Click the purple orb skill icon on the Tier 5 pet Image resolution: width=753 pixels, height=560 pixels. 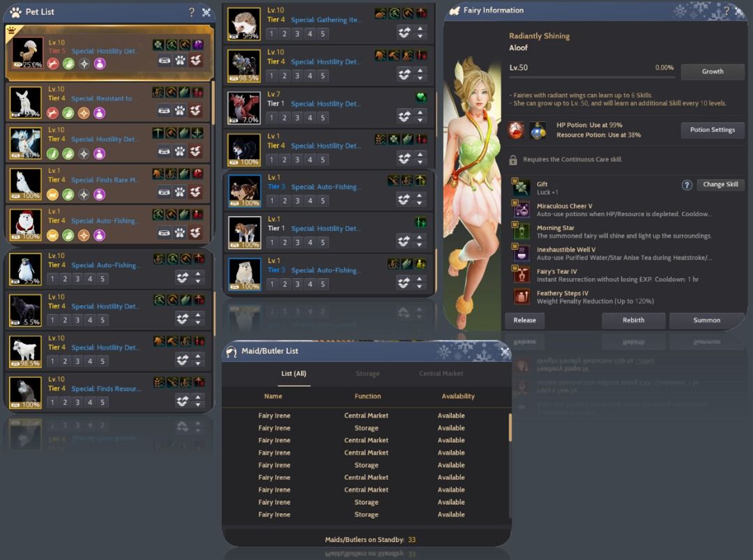point(198,45)
